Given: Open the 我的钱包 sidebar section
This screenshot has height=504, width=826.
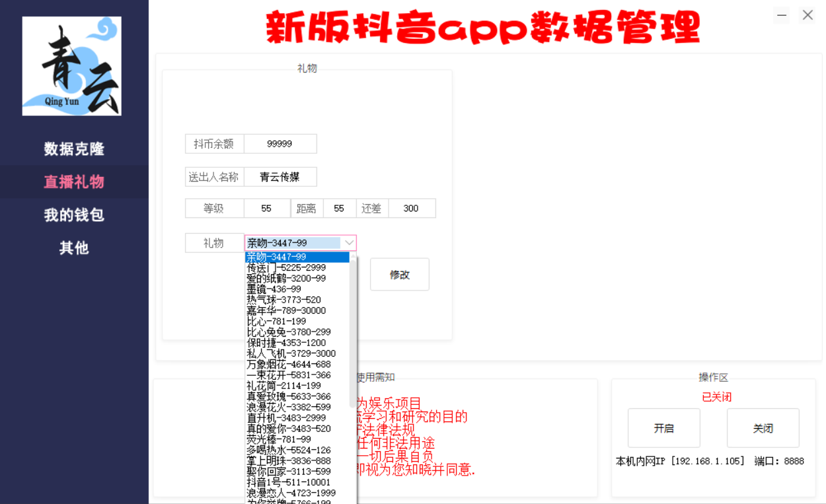Looking at the screenshot, I should pos(74,215).
